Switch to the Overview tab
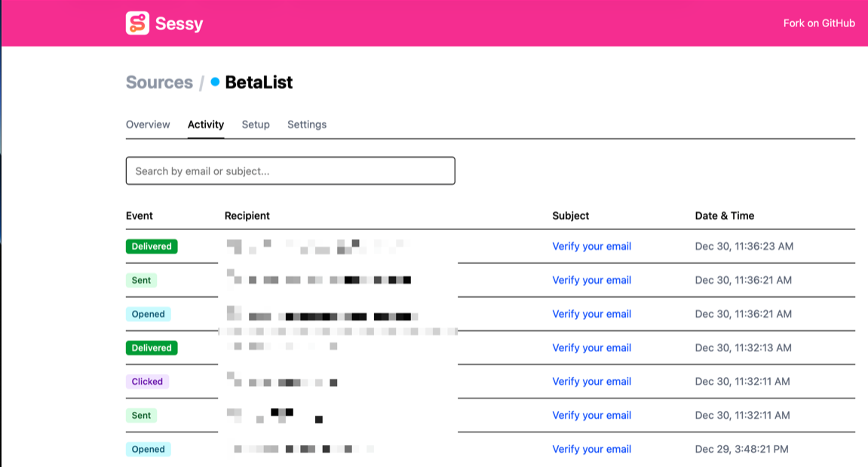The image size is (868, 467). tap(148, 124)
